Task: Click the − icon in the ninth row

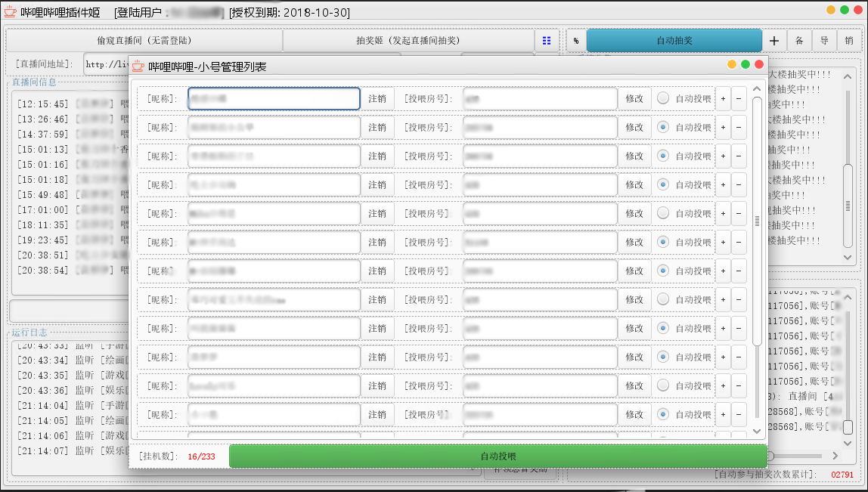Action: coord(739,328)
